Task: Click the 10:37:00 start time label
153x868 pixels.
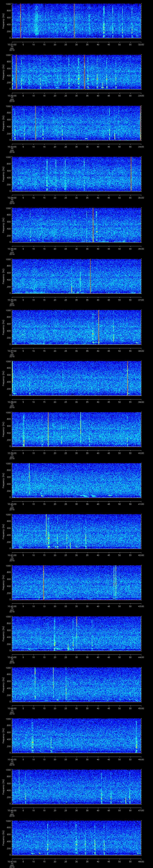Action: pos(12,351)
